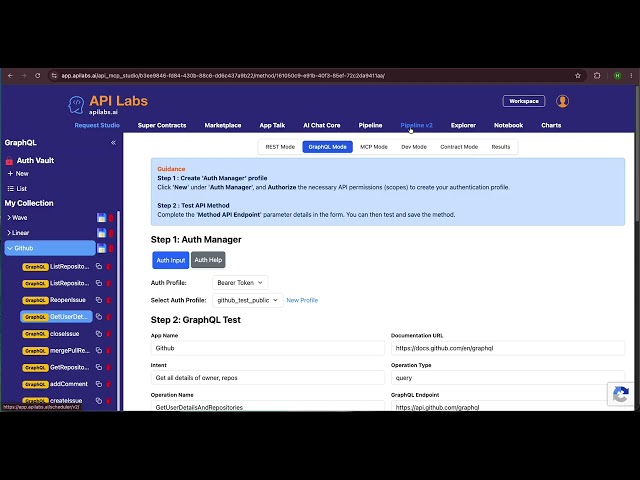640x480 pixels.
Task: Collapse the Github collection
Action: (x=10, y=248)
